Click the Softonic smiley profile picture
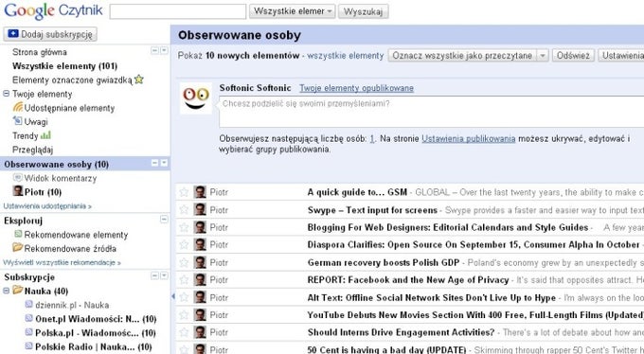This screenshot has width=644, height=354. click(x=196, y=98)
